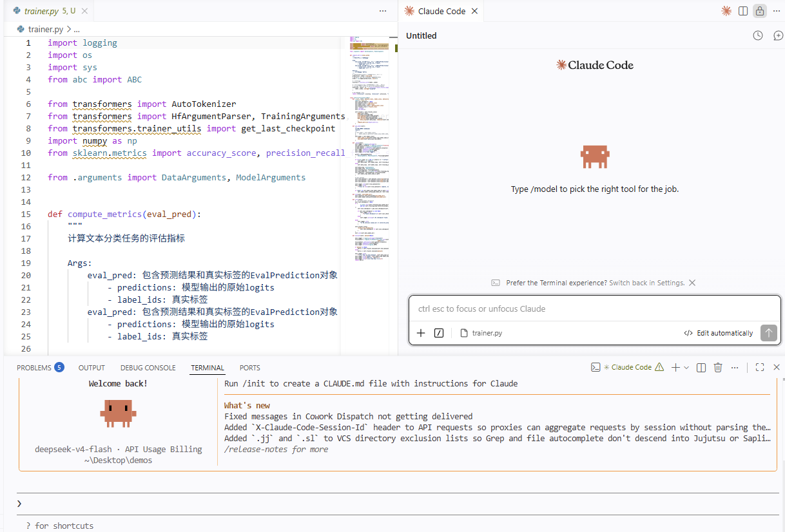Switch to the trainer.py editor tab
Viewport: 785px width, 532px height.
point(49,11)
